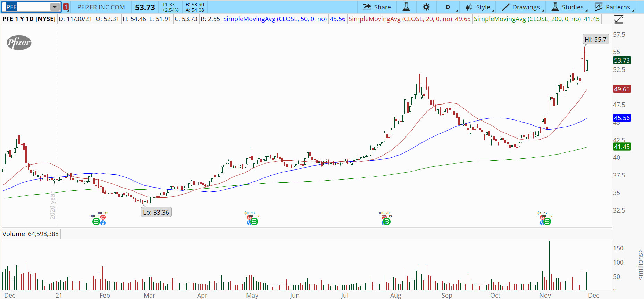Viewport: 644px width, 299px height.
Task: Click the 150 volume axis label
Action: pyautogui.click(x=618, y=248)
